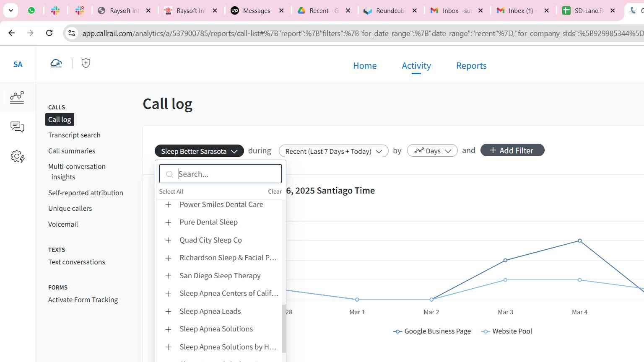Screen dimensions: 644x362
Task: Focus the company Search field
Action: tap(221, 174)
